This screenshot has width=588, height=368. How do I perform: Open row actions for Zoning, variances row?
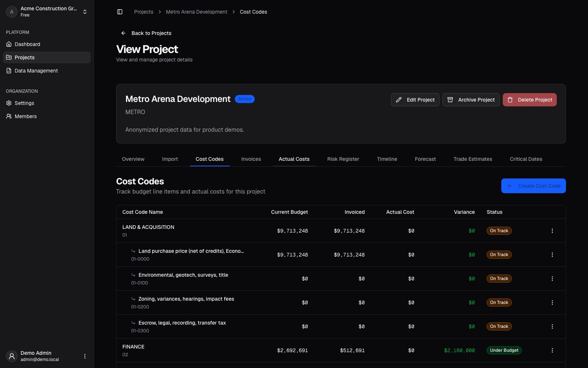(552, 302)
